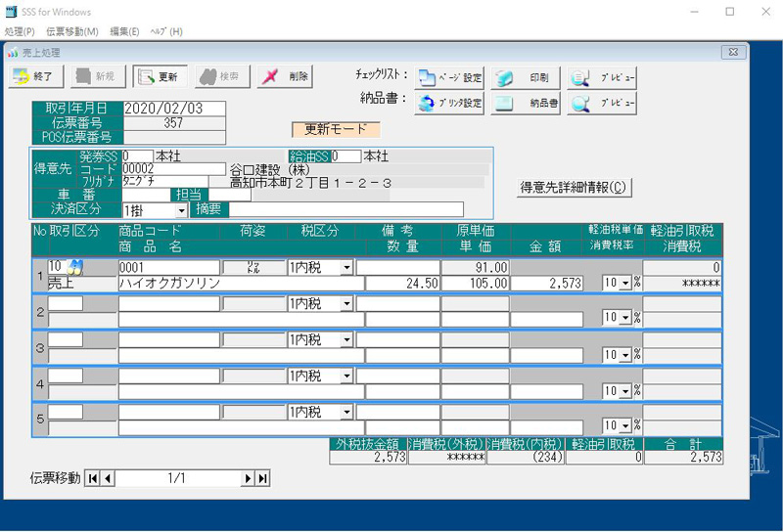
Task: Open the 伝票移動(M) menu
Action: pos(71,31)
